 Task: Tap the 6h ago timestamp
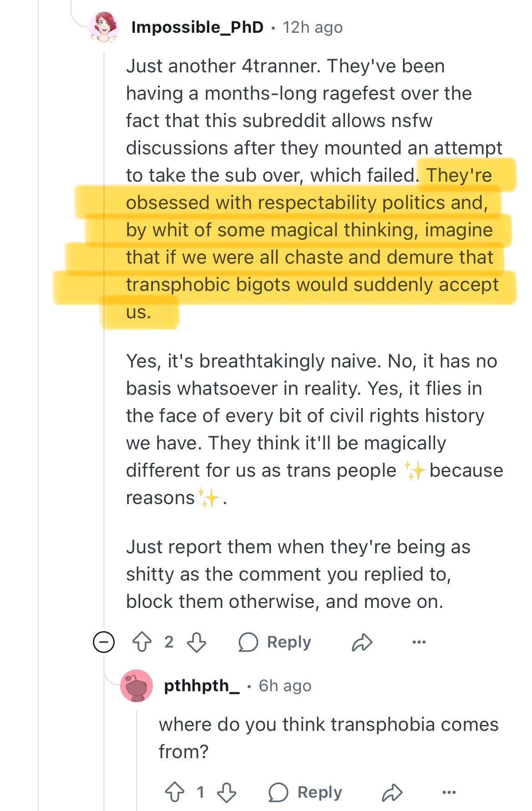pyautogui.click(x=285, y=685)
